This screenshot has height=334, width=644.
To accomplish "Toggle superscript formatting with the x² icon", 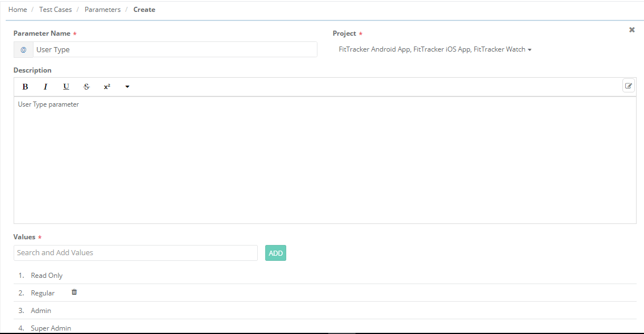I will pyautogui.click(x=106, y=86).
